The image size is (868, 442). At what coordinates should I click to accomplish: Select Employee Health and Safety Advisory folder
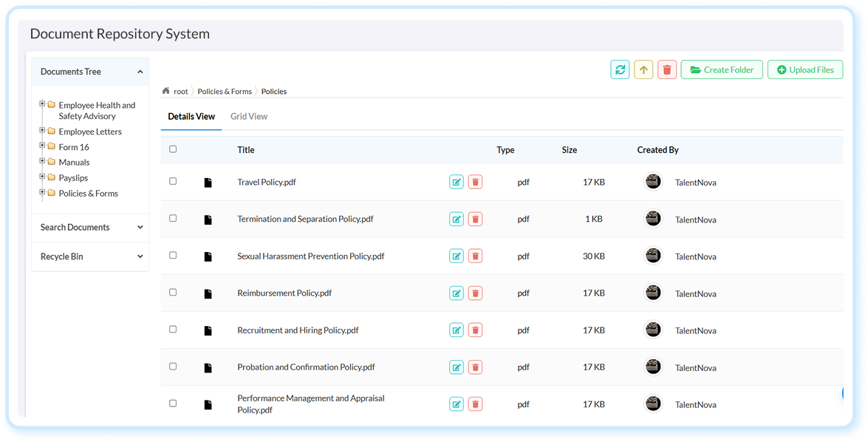pyautogui.click(x=97, y=110)
